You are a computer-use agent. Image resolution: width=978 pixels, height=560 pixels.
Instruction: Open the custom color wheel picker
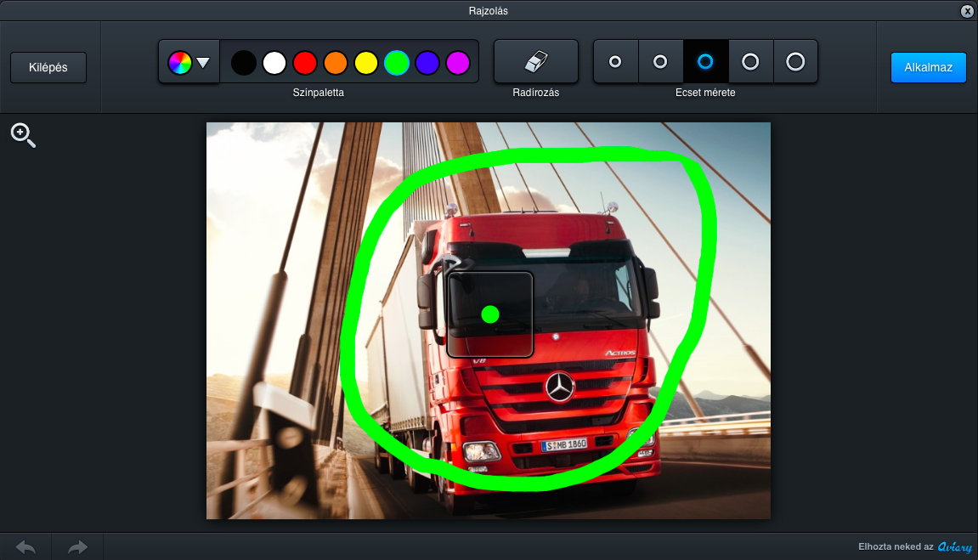189,62
